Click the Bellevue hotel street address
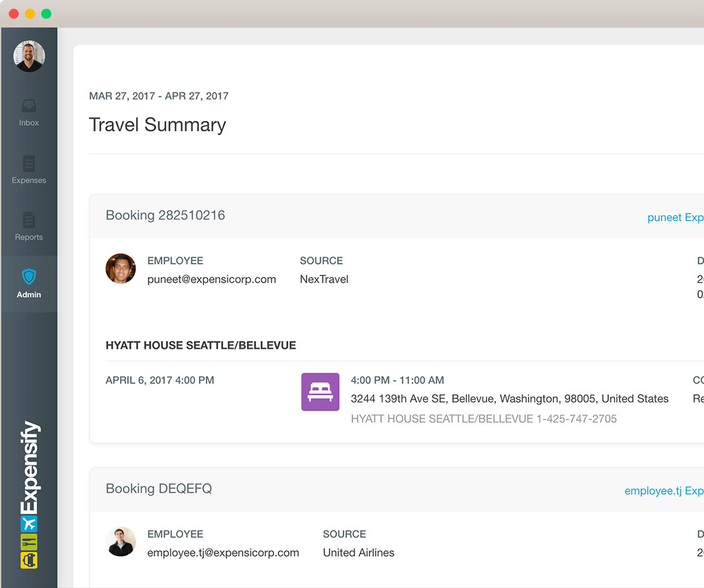 tap(509, 399)
